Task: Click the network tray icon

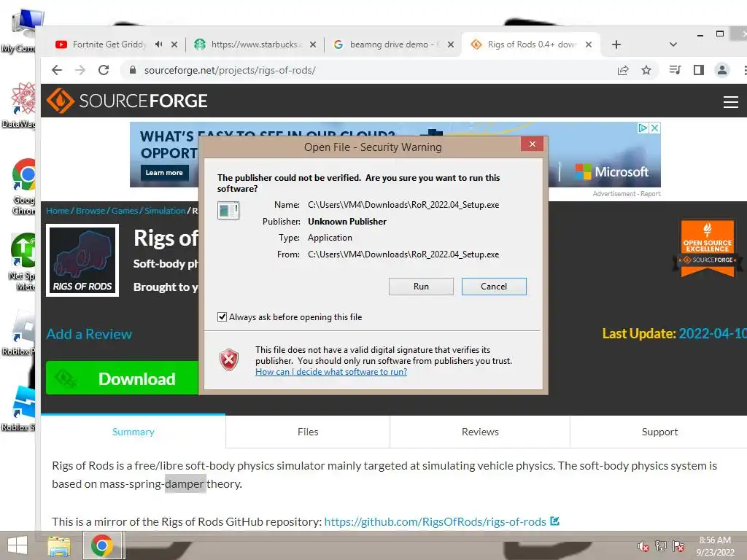Action: [x=660, y=546]
